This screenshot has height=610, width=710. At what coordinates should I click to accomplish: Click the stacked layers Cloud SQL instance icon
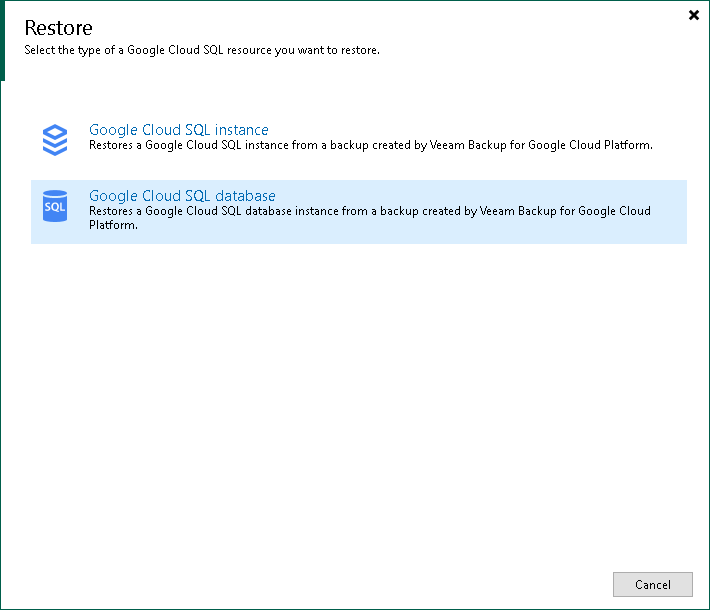(55, 140)
